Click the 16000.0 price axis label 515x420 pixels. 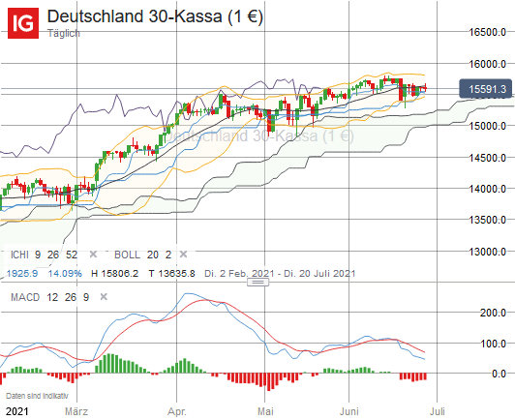(488, 64)
